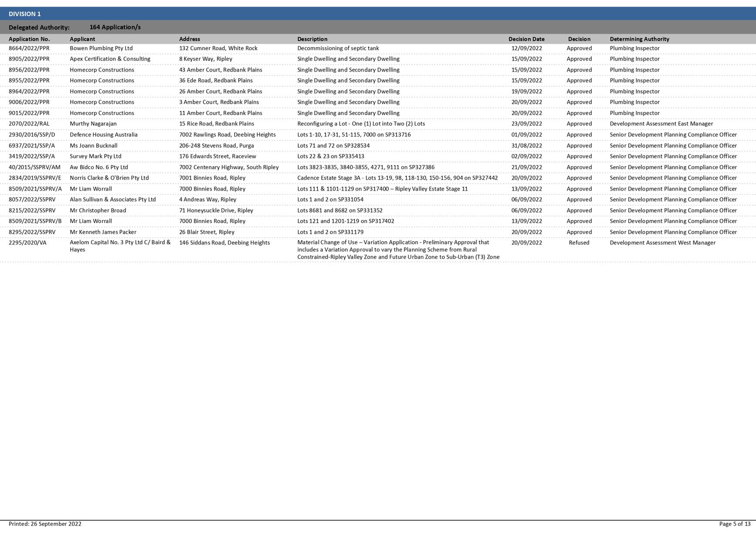
Task: Click address '26 Blair Street, Ripley'
Action: point(207,232)
